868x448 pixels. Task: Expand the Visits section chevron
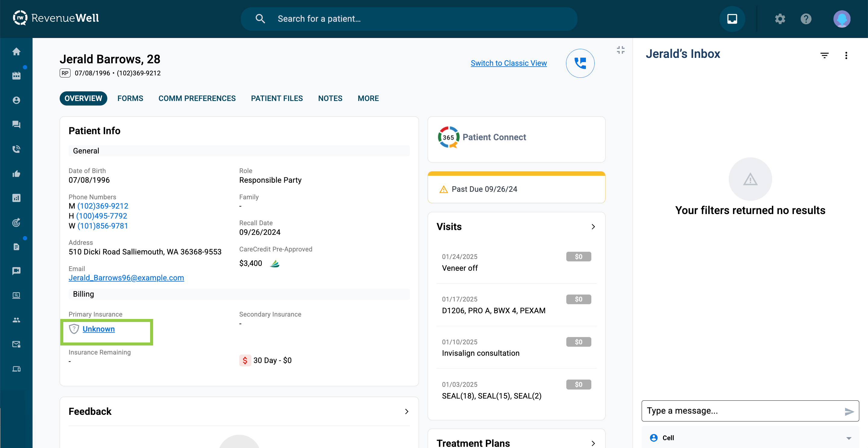593,227
